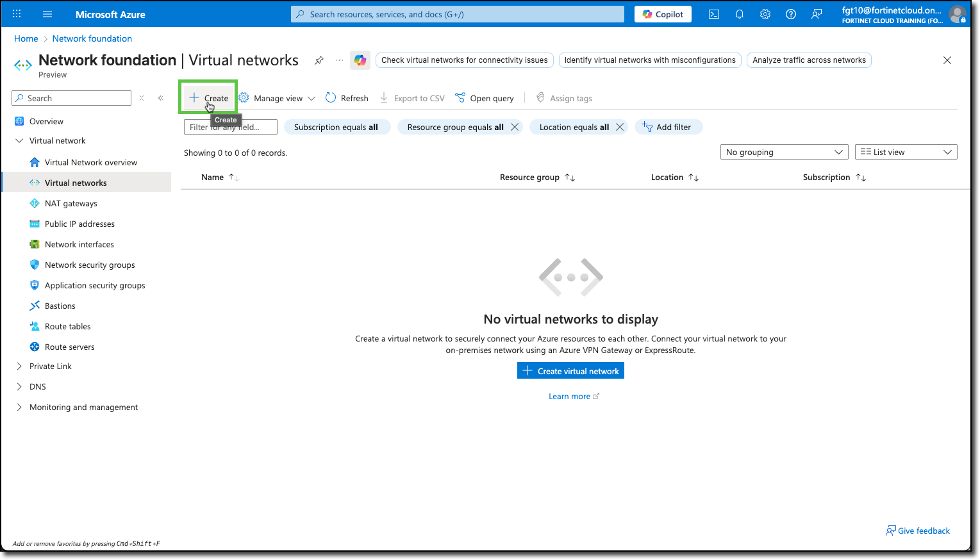Expand the DNS section

click(x=37, y=386)
